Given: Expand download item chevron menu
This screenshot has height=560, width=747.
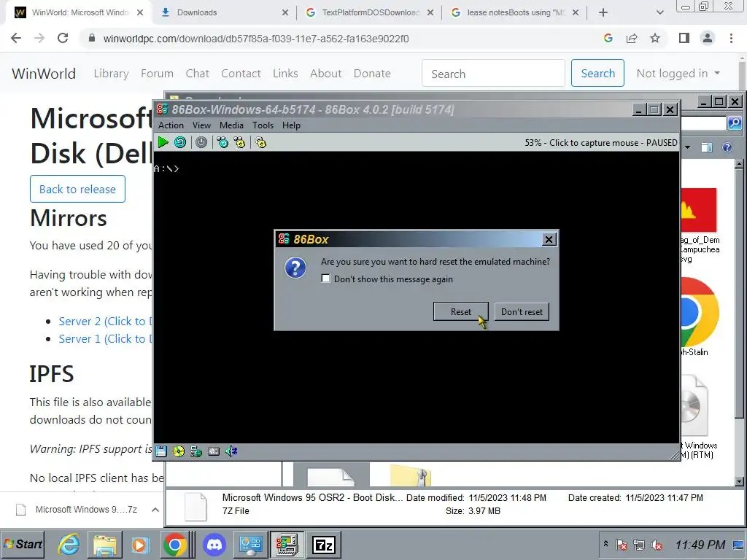Looking at the screenshot, I should point(155,510).
